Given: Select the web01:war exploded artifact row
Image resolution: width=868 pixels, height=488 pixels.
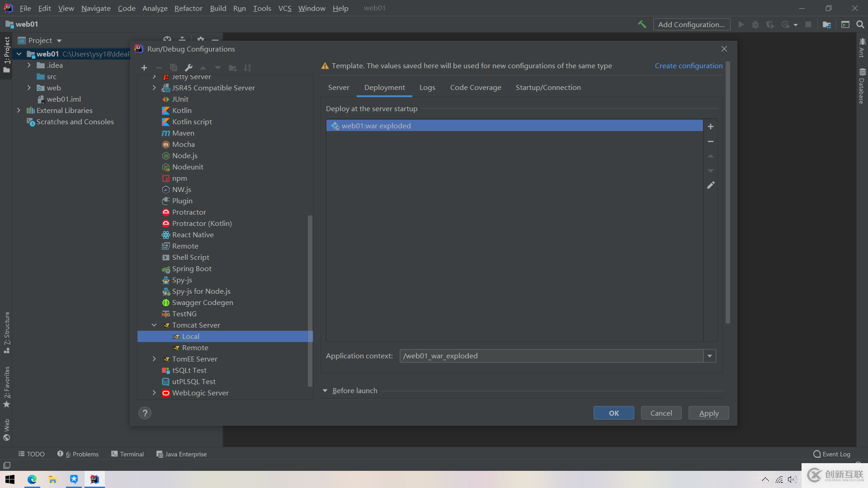Looking at the screenshot, I should tap(514, 126).
